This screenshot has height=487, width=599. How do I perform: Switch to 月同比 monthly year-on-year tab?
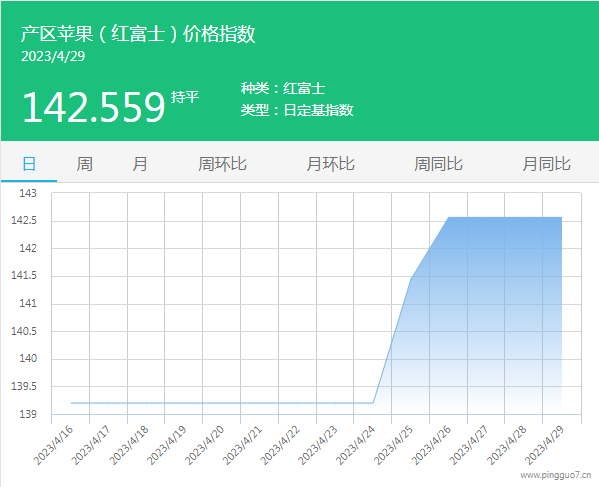pos(547,164)
